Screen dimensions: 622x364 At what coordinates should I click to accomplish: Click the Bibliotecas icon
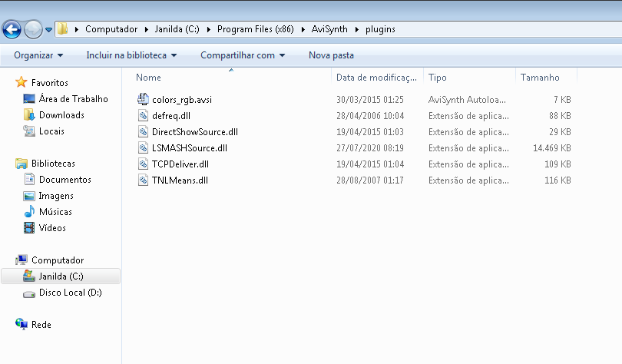21,164
